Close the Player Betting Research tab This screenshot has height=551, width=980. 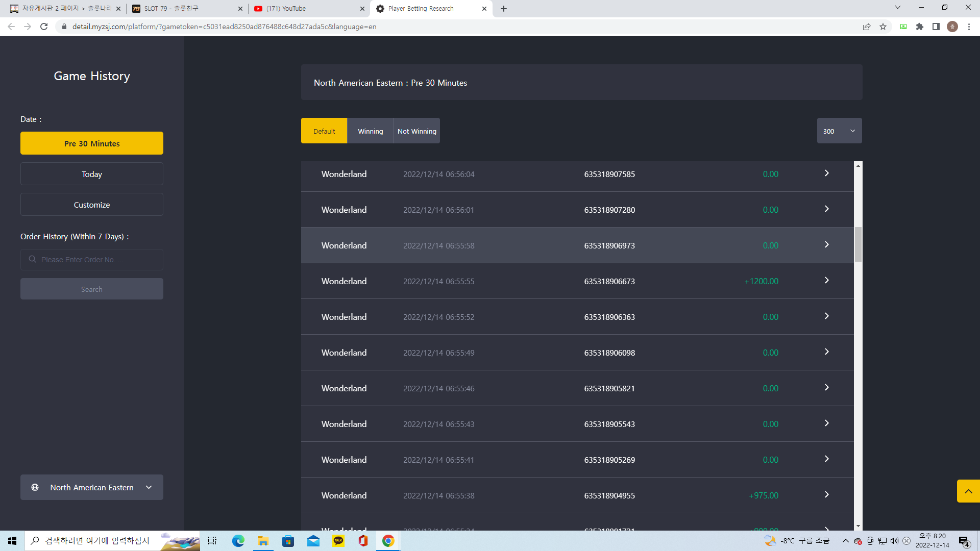tap(484, 9)
